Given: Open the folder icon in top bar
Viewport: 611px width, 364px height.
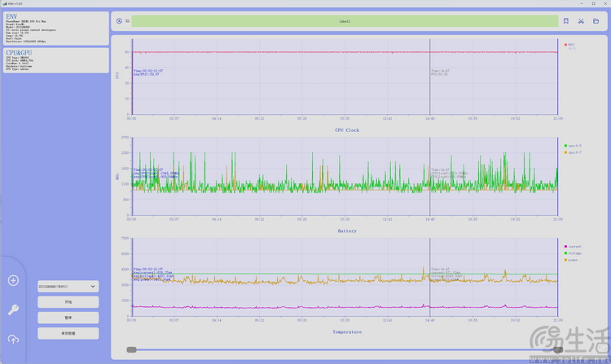Looking at the screenshot, I should 596,21.
